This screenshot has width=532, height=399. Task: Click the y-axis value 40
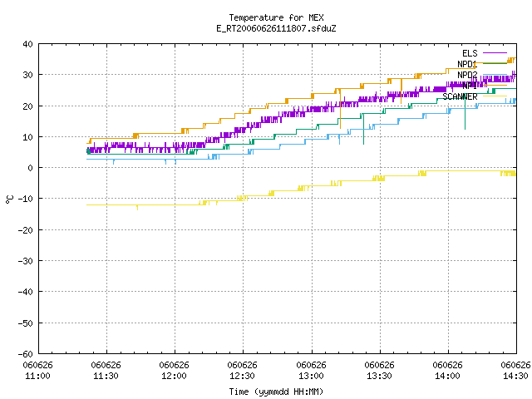tap(27, 44)
